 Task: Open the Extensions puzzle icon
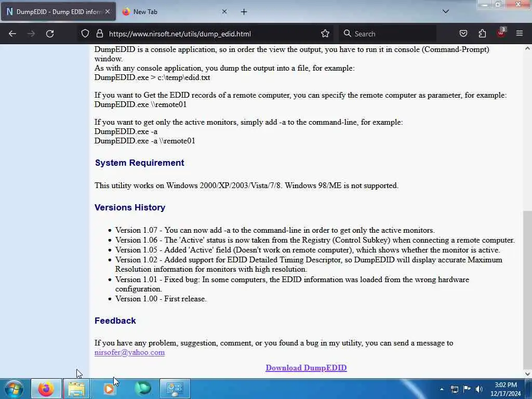tap(482, 34)
